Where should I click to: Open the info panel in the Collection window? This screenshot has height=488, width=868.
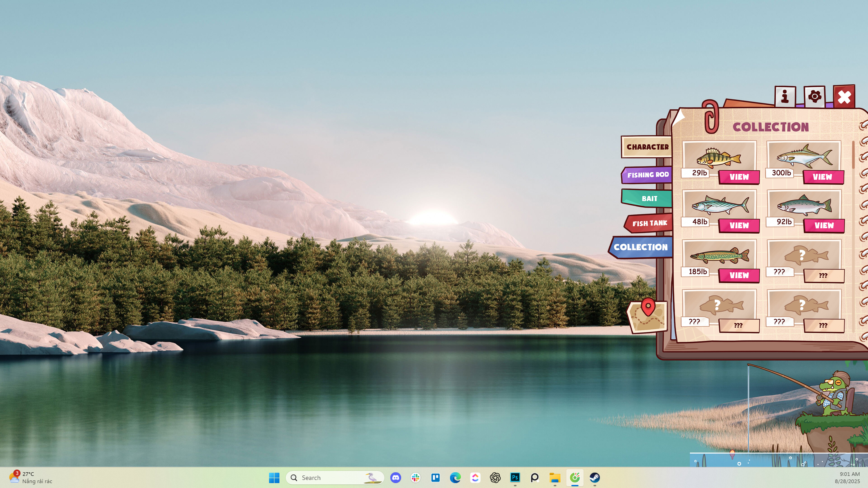785,97
